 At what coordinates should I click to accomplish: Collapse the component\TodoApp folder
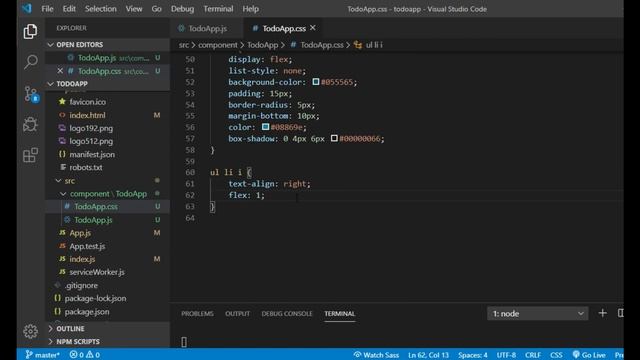pos(108,193)
